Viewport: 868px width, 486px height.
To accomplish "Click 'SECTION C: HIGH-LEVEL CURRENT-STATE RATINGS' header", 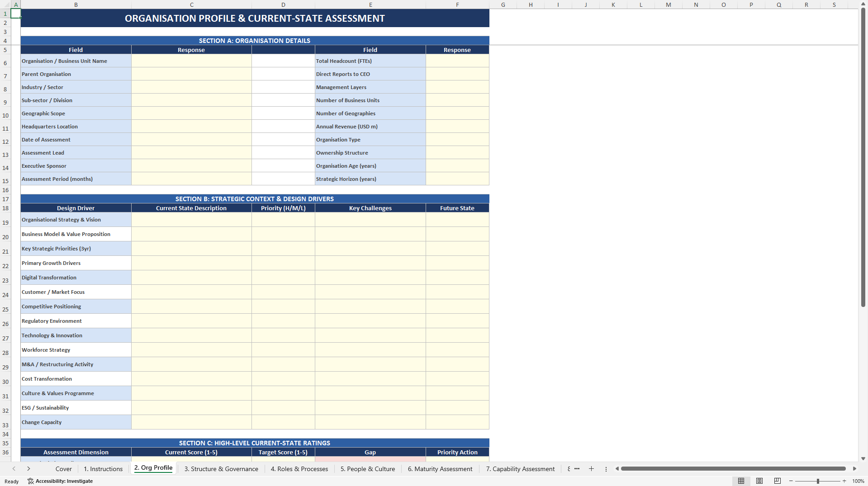I will click(255, 443).
